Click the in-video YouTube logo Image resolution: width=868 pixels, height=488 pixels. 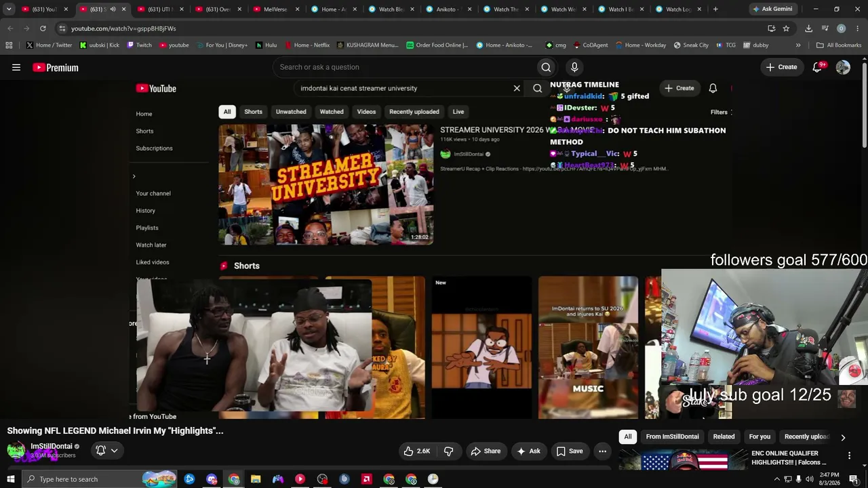156,88
